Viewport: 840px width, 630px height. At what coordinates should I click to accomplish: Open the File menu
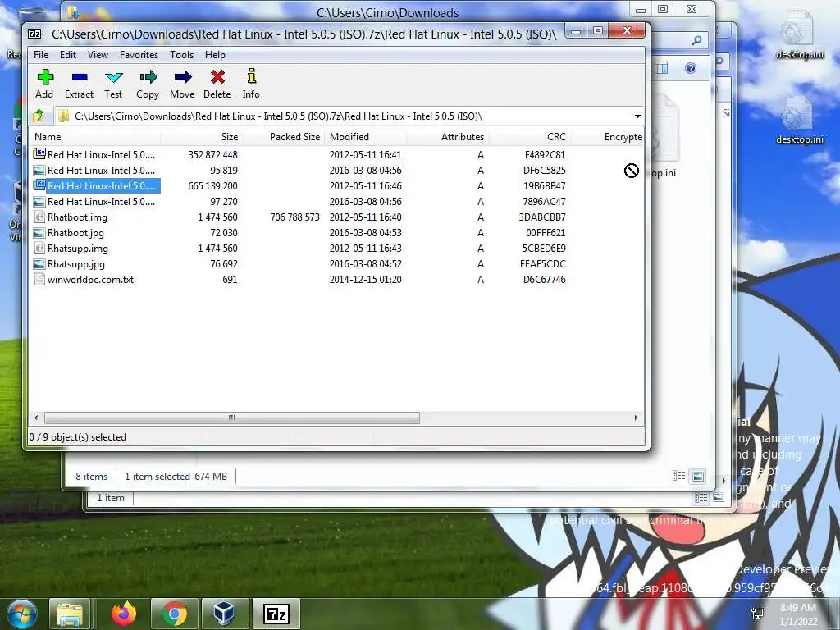tap(41, 55)
